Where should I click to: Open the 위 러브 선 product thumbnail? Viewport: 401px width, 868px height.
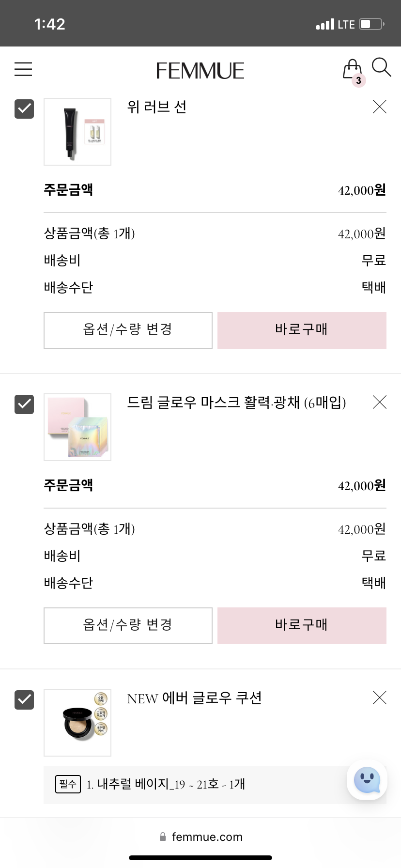(77, 132)
